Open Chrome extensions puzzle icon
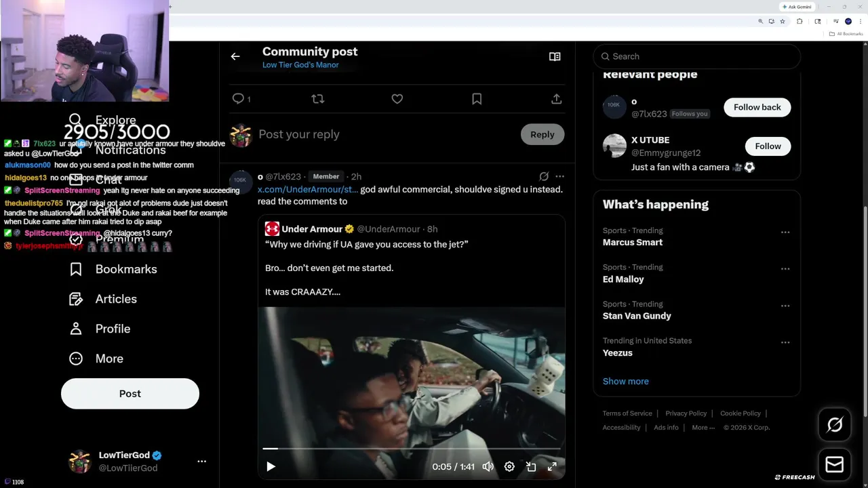 pos(800,22)
